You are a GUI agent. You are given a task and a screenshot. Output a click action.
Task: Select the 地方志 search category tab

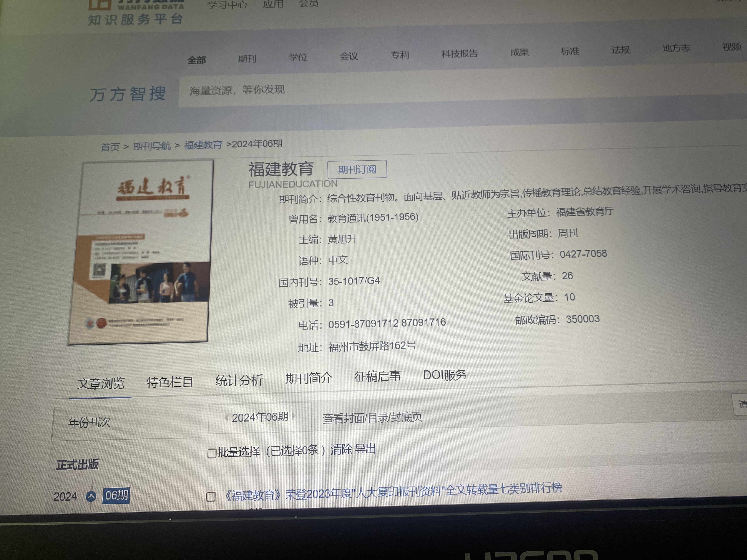click(x=676, y=48)
